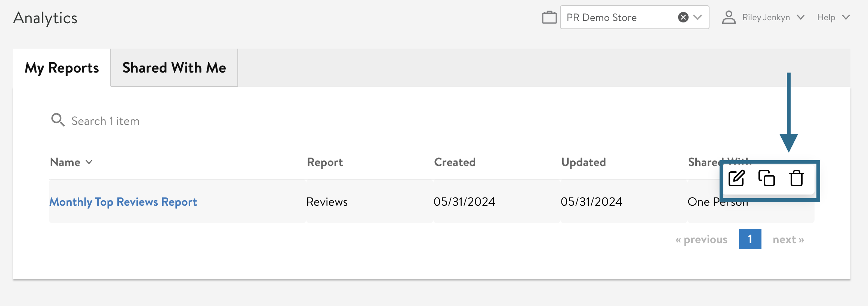Clear the PR Demo Store selection

[683, 18]
